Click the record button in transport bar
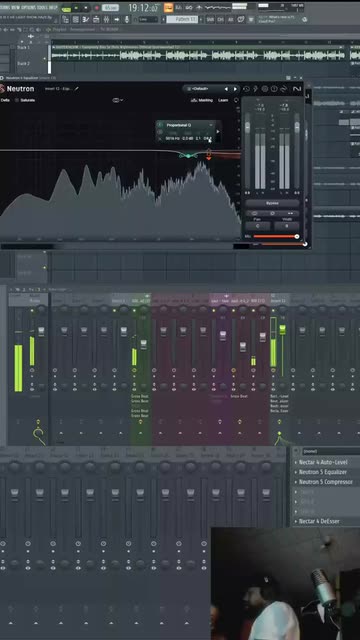360x640 pixels. 96,8
